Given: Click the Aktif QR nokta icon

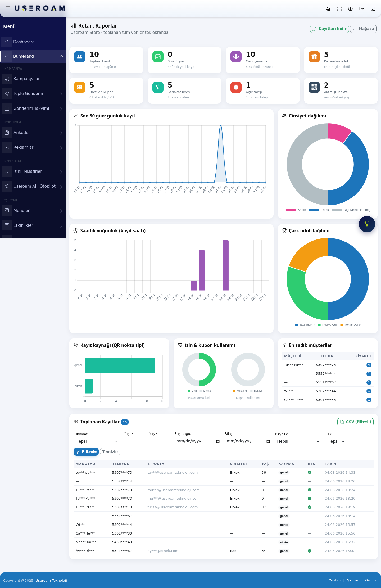Looking at the screenshot, I should [314, 87].
